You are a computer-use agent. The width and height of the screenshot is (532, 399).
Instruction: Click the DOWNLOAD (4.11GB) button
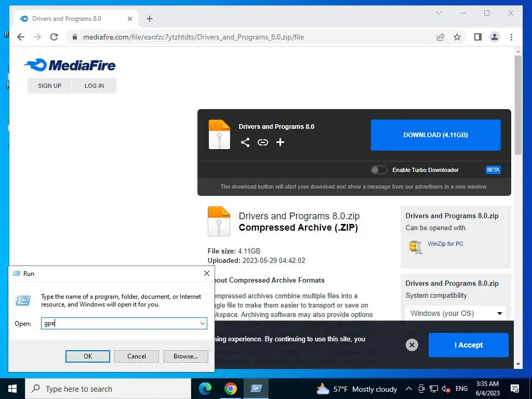[436, 135]
